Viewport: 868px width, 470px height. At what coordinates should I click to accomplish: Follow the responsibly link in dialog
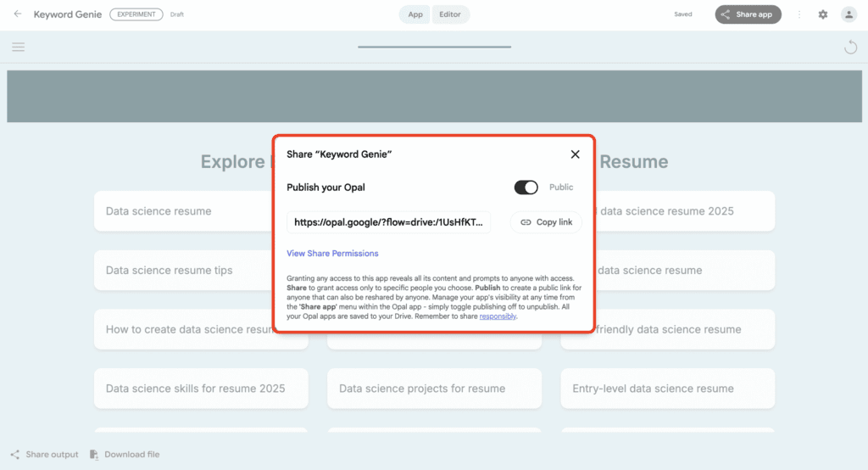click(x=498, y=316)
